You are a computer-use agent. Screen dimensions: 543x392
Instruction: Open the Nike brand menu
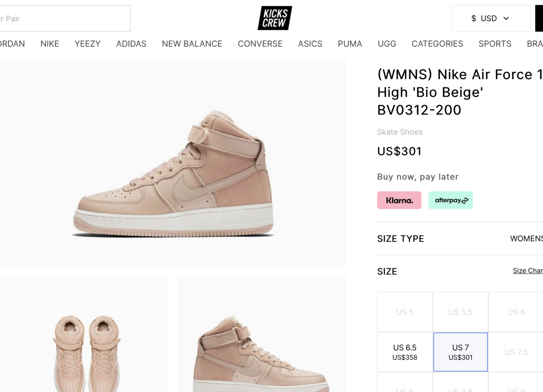point(50,44)
